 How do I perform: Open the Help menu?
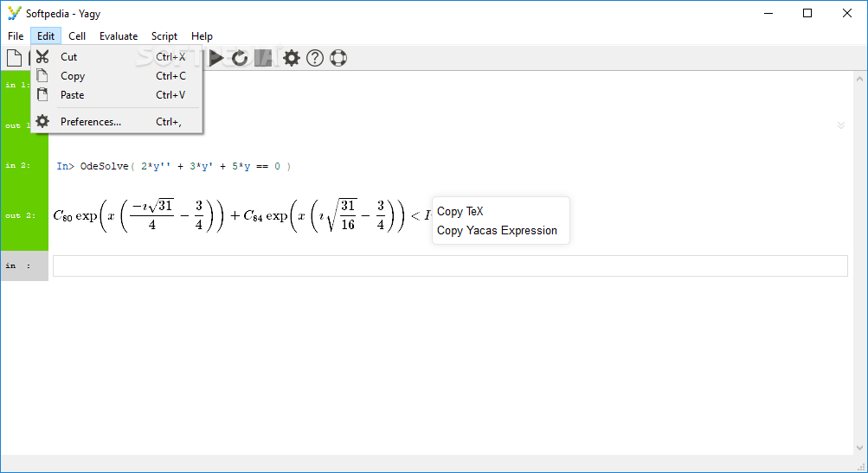(202, 36)
